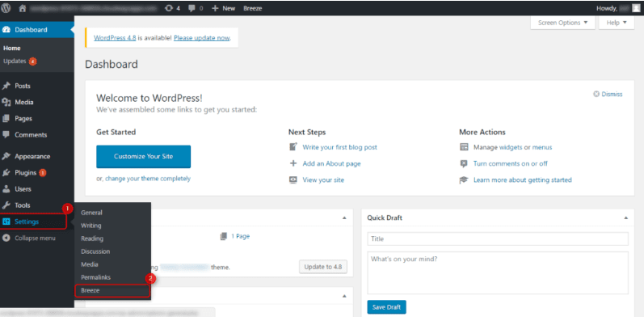Go to Plugins via the sidebar icon

[6, 172]
